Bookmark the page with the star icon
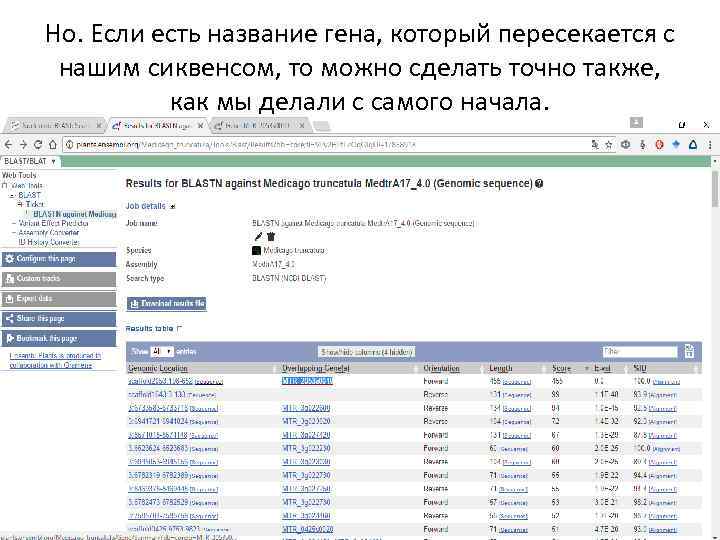720x540 pixels. [608, 145]
